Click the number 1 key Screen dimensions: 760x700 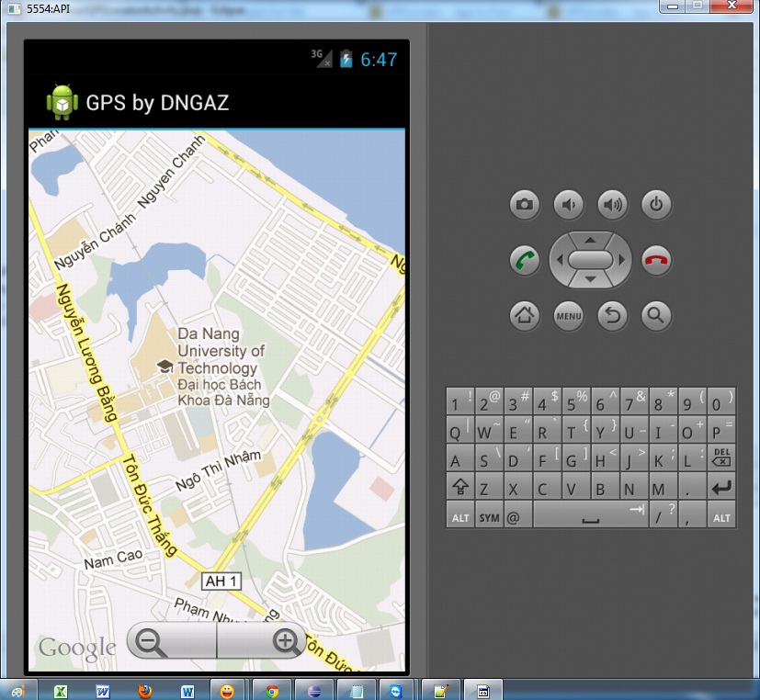point(460,401)
